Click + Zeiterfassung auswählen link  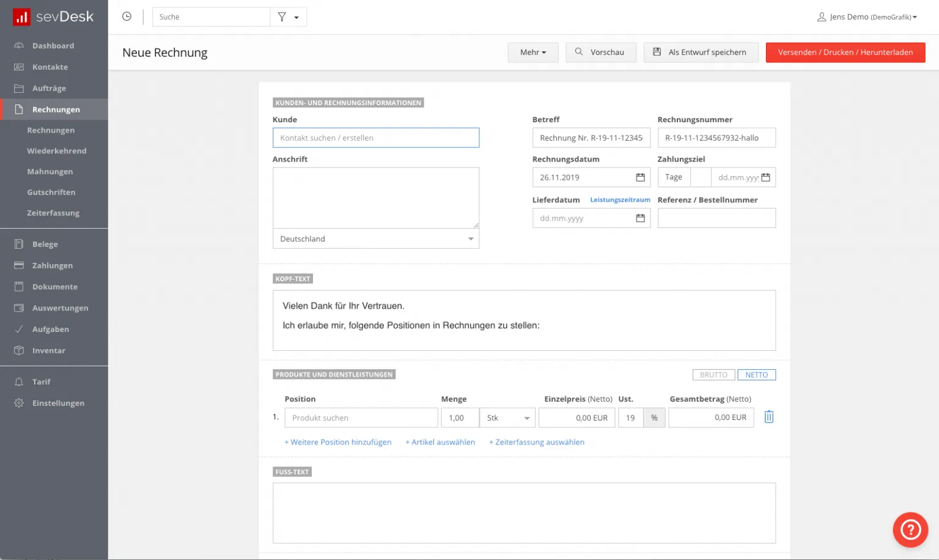tap(537, 442)
